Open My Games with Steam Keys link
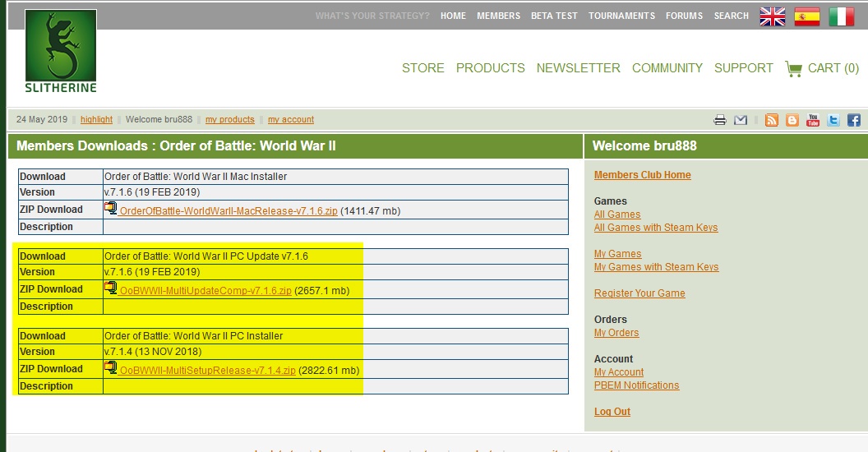Screen dimensions: 868x452 (x=657, y=266)
